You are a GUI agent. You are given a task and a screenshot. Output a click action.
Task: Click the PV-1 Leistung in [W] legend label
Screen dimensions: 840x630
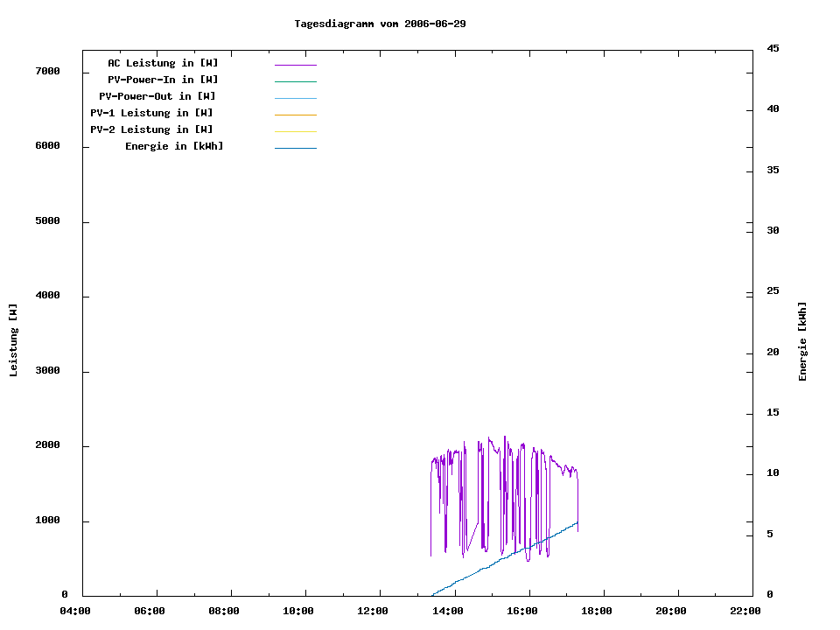(151, 113)
